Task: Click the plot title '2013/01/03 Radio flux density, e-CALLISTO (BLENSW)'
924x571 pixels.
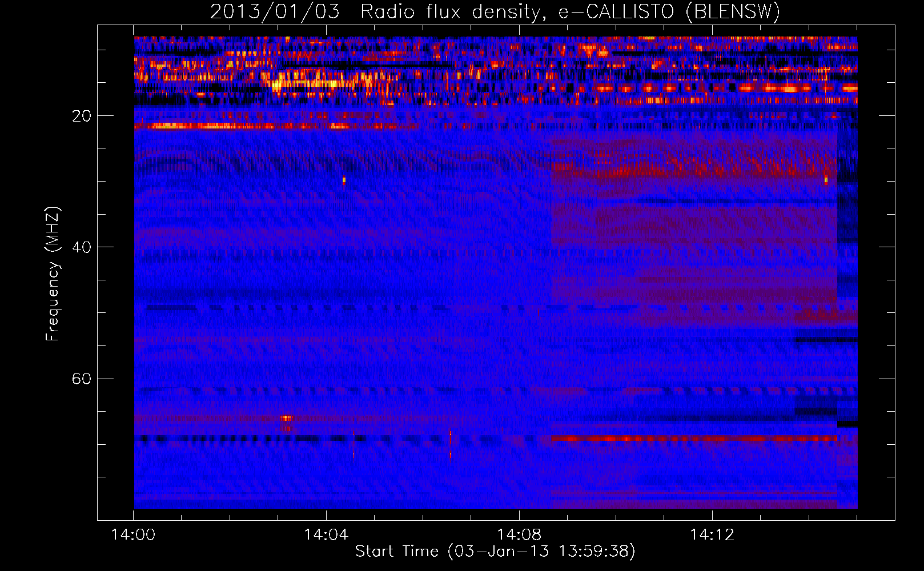Action: [x=495, y=11]
